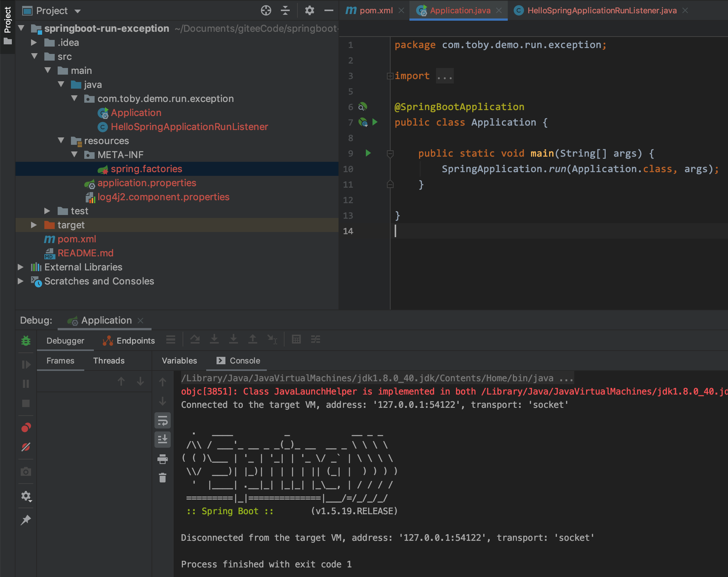728x577 pixels.
Task: Select application.properties file
Action: pos(146,183)
